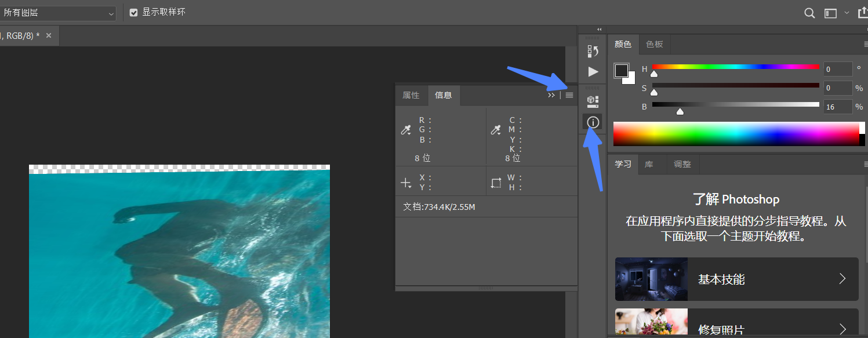Open the 基本技能 tutorial
Screen dimensions: 868x338
(736, 279)
